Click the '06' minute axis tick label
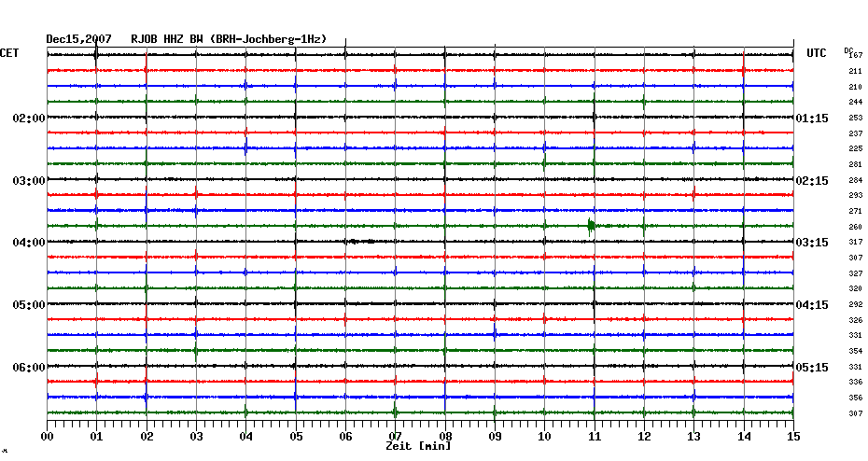 (345, 437)
